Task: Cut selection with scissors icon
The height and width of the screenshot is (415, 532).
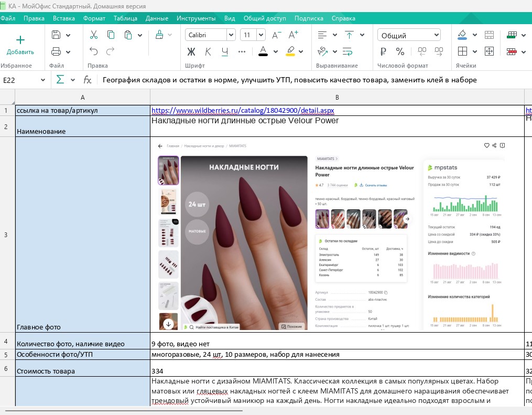Action: click(x=94, y=35)
